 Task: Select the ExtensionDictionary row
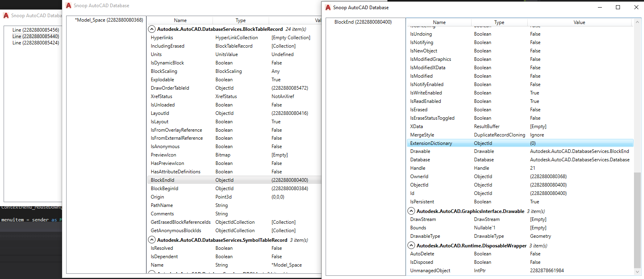pos(520,143)
